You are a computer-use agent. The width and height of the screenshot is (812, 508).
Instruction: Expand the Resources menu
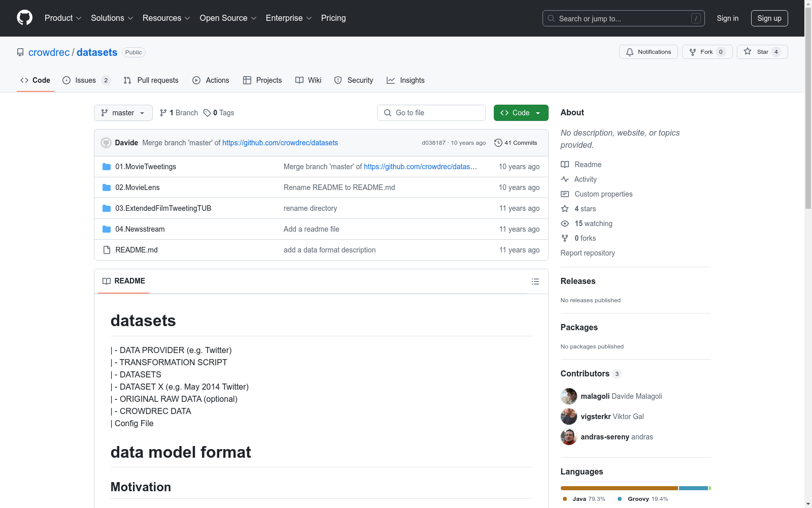[166, 18]
